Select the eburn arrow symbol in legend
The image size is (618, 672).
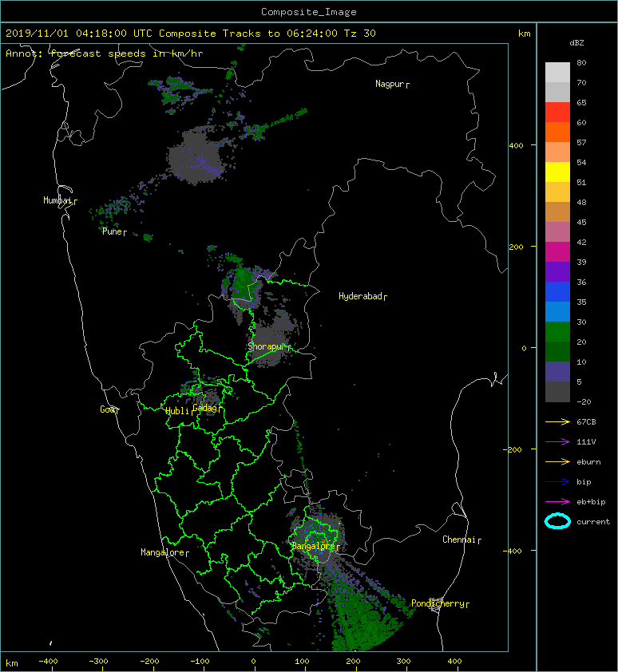557,462
